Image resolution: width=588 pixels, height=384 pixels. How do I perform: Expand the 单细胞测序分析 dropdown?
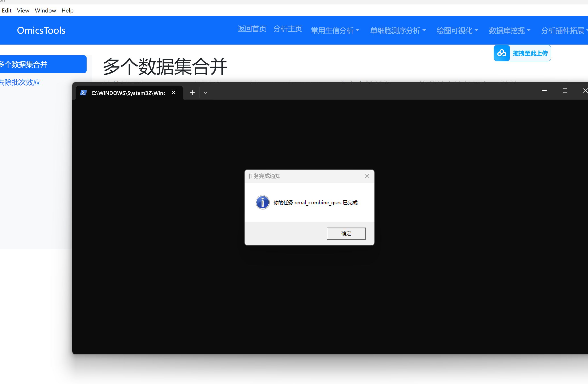[x=397, y=31]
